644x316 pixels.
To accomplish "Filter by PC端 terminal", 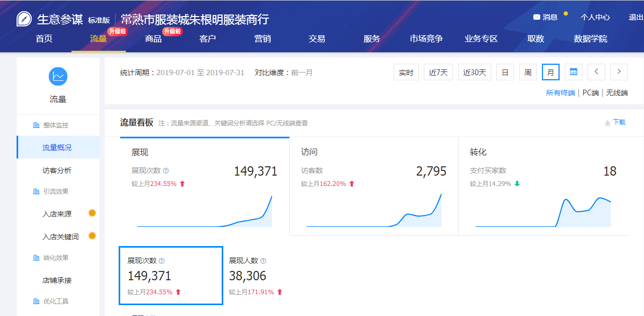I will (591, 93).
